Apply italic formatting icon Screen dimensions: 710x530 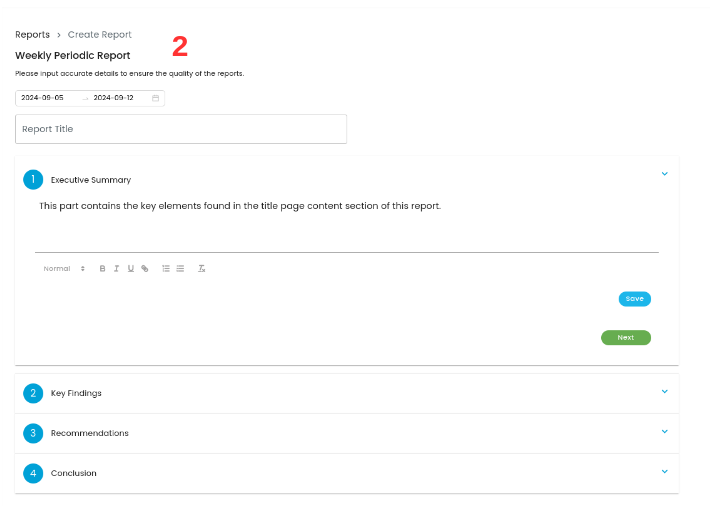pyautogui.click(x=116, y=269)
